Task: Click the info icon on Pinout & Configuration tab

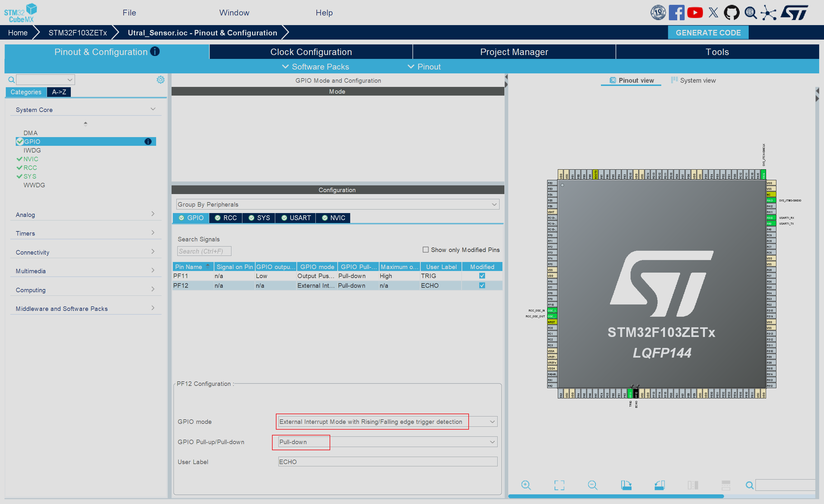Action: coord(155,51)
